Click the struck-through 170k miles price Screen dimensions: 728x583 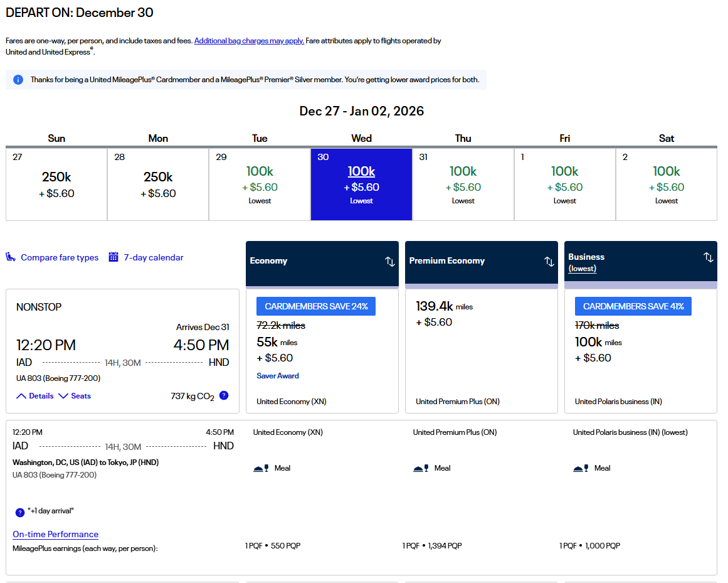pos(597,326)
